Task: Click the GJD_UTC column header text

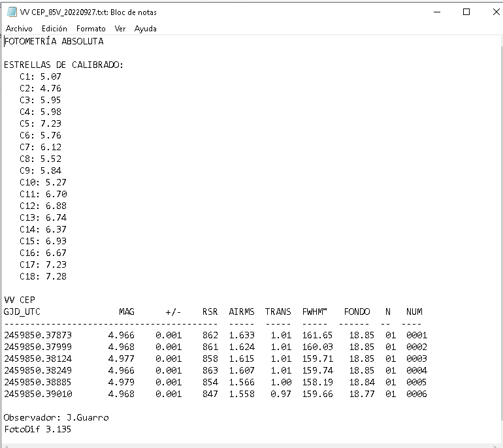Action: click(22, 312)
